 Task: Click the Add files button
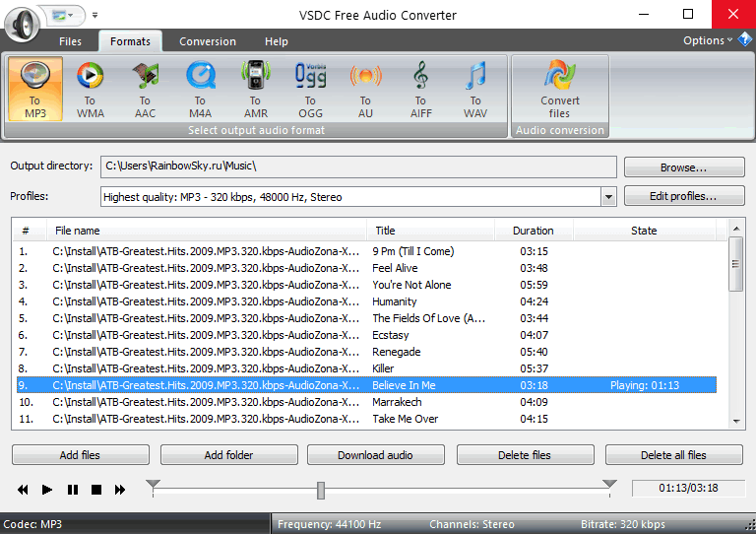point(81,455)
